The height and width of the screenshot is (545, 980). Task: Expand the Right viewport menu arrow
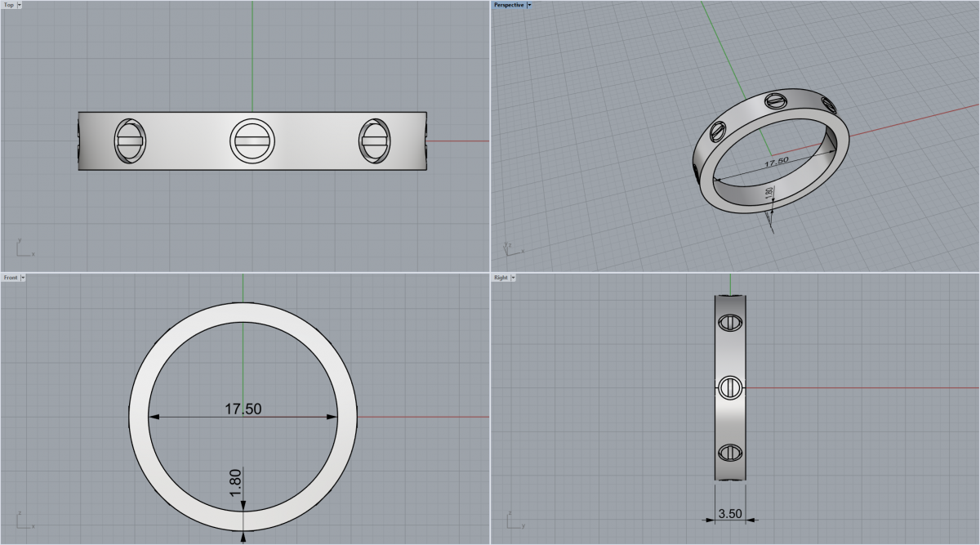click(513, 278)
